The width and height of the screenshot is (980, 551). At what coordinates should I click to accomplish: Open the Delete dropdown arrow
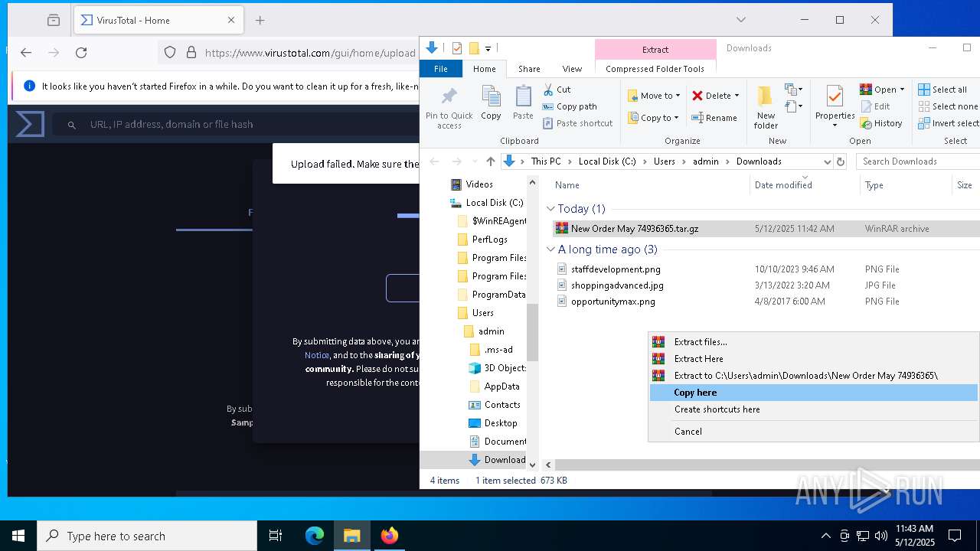click(x=737, y=96)
